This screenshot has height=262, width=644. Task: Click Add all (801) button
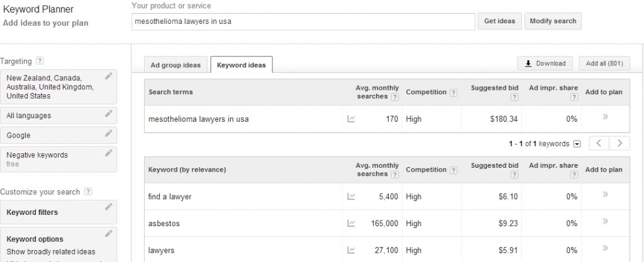[604, 63]
